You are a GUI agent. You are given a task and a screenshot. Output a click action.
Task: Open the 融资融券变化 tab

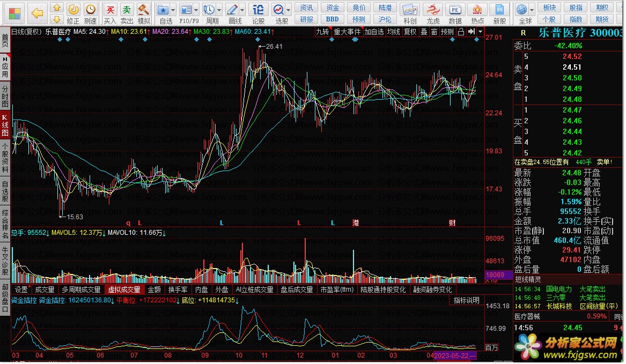pyautogui.click(x=433, y=290)
